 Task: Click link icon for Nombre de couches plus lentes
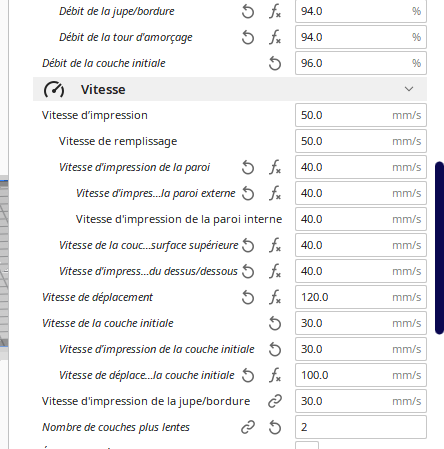click(248, 427)
